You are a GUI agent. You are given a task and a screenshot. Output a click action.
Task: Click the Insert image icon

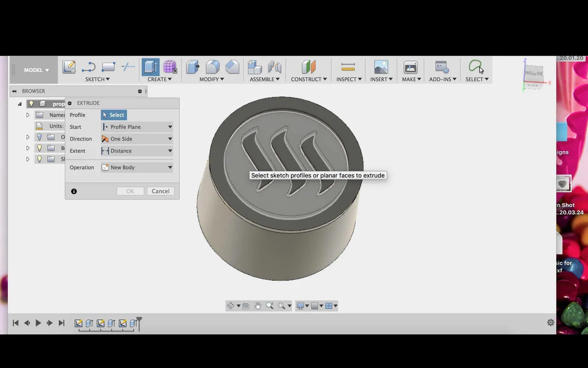click(x=381, y=67)
